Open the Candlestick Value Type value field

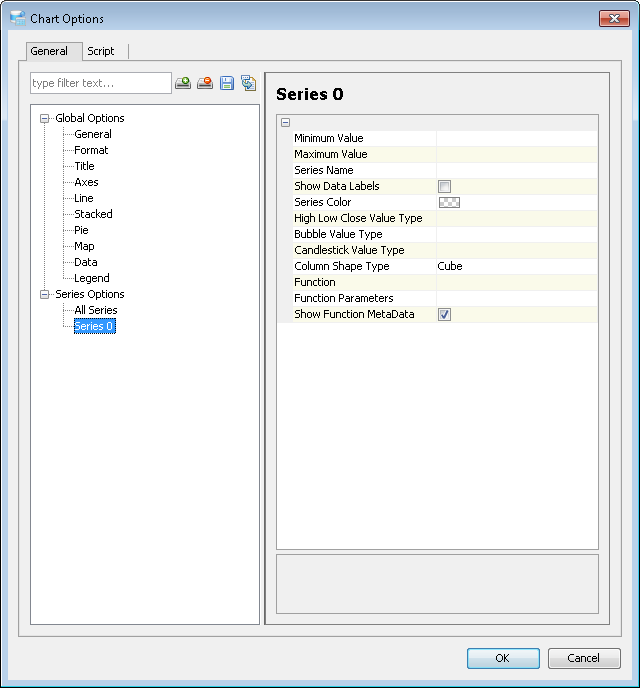tap(517, 251)
